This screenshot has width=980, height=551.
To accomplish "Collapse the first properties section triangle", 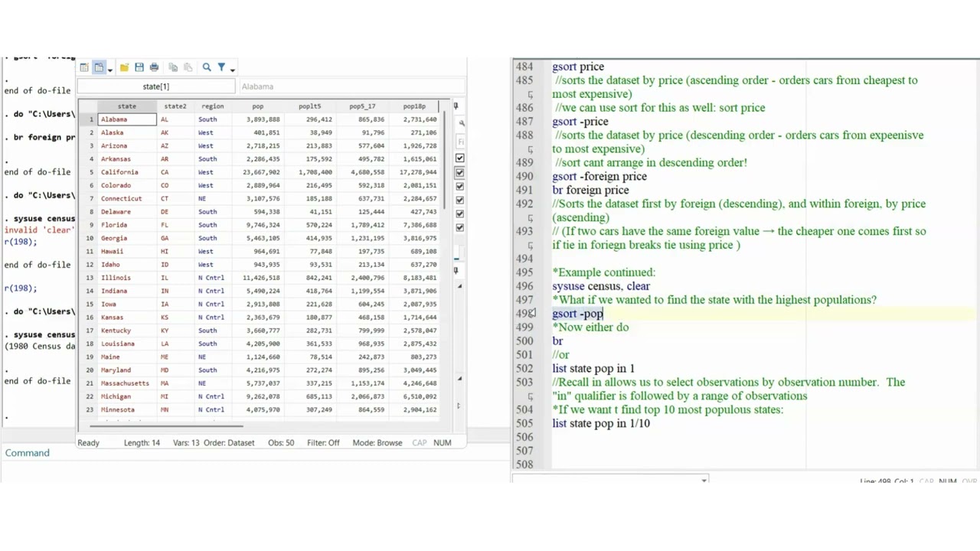I will coord(459,286).
